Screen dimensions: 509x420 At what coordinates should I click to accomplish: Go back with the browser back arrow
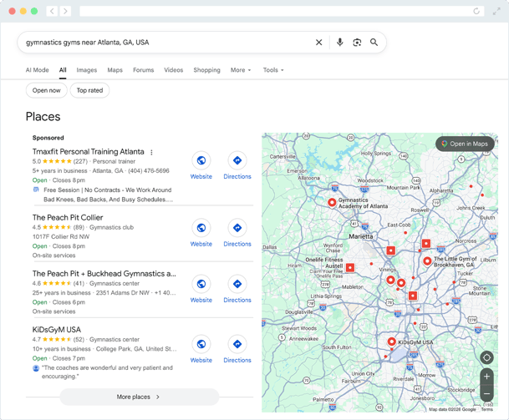pos(52,12)
